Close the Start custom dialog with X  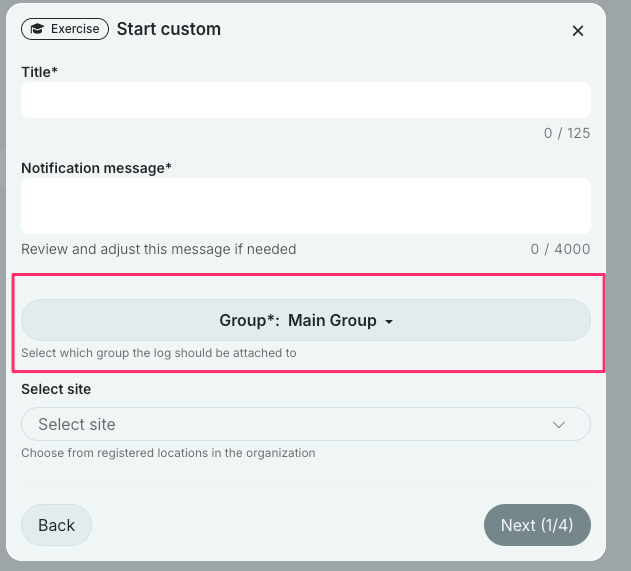coord(577,31)
